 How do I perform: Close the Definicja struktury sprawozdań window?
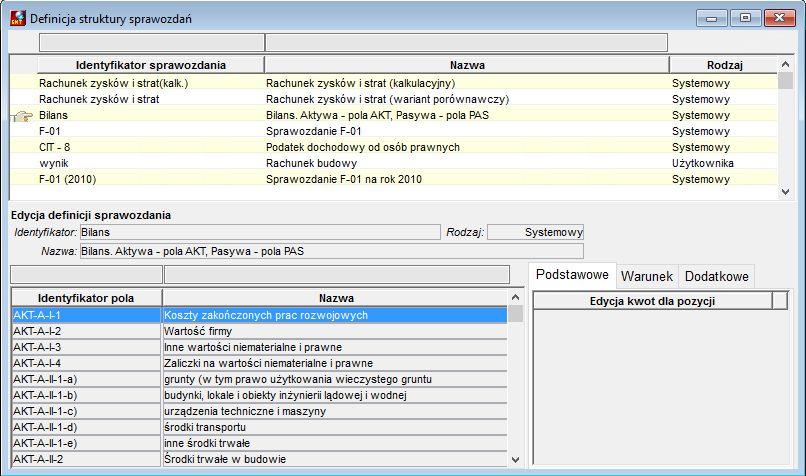[779, 18]
